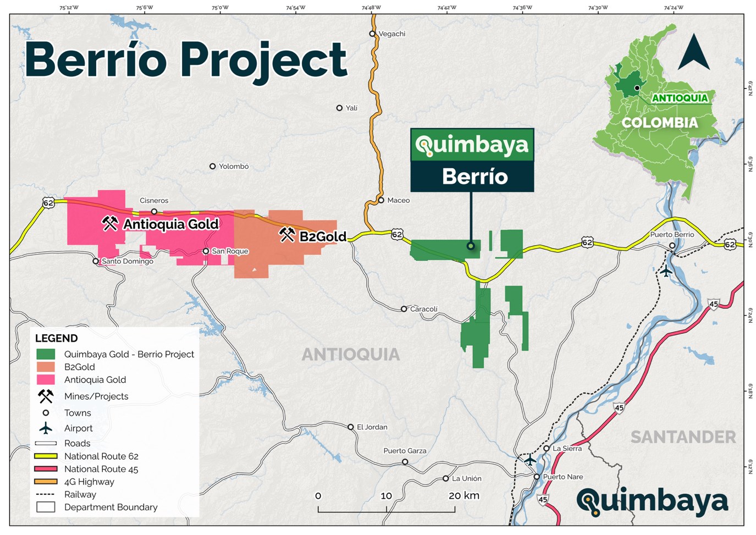Screen dimensions: 756x535
Task: Click the gray "ANTIOQUIA" department label
Action: (350, 355)
